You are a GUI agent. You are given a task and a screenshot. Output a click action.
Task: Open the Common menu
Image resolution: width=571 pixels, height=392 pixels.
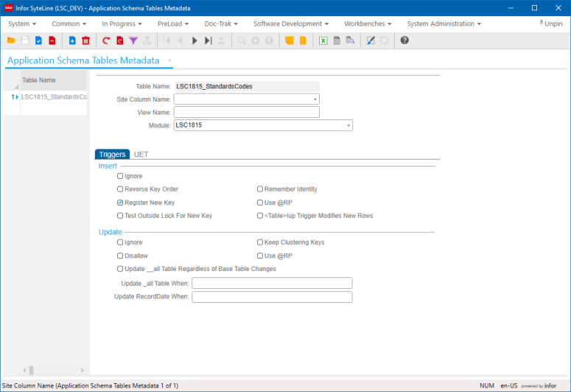69,24
